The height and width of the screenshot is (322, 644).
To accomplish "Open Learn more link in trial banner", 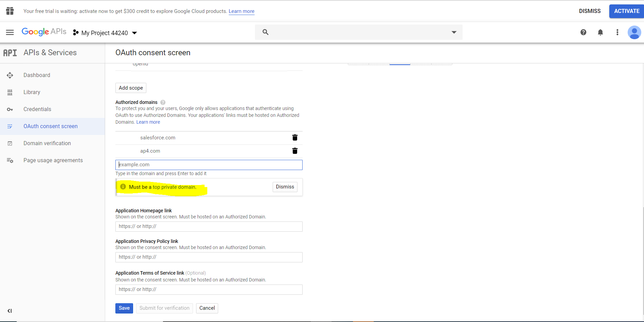I will pos(241,11).
